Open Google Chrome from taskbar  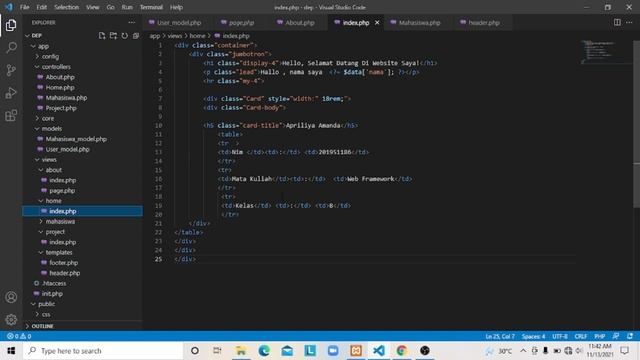point(402,351)
